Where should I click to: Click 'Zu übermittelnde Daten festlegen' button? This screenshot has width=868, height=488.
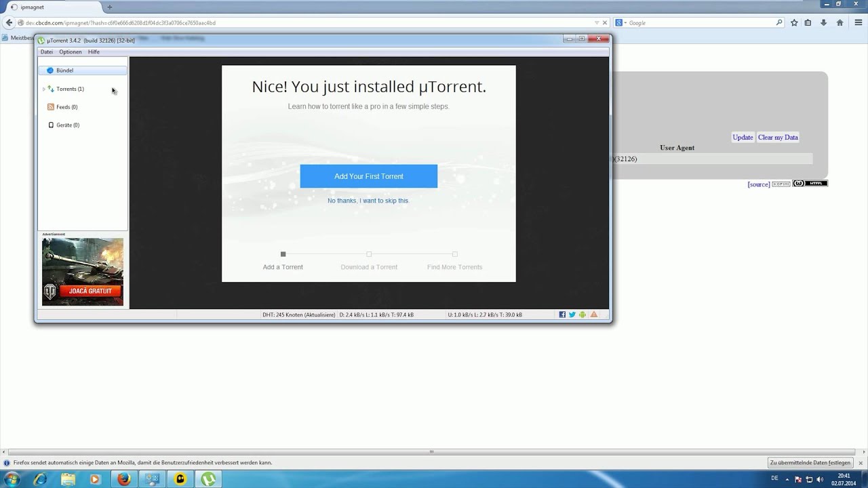coord(810,463)
